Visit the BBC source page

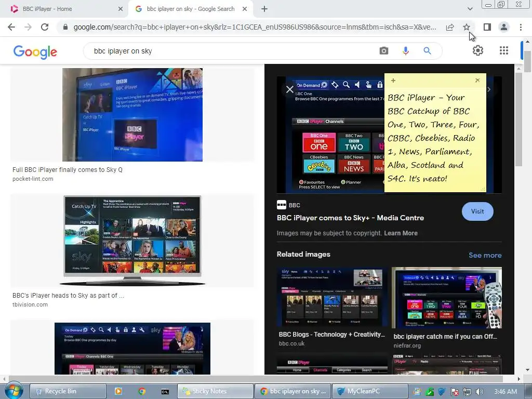click(477, 211)
